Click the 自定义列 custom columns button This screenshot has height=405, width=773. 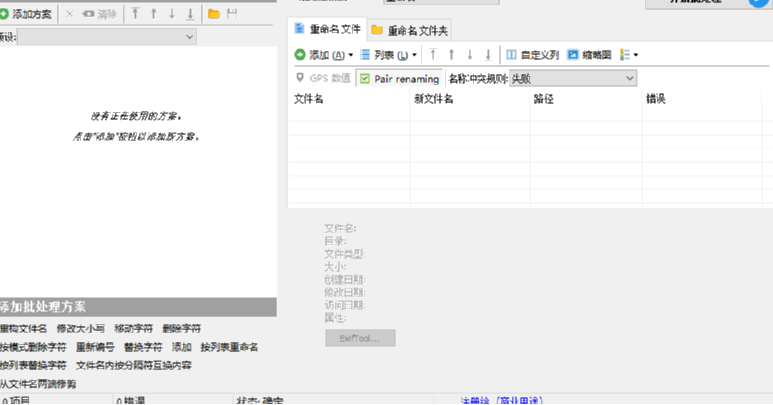coord(532,55)
